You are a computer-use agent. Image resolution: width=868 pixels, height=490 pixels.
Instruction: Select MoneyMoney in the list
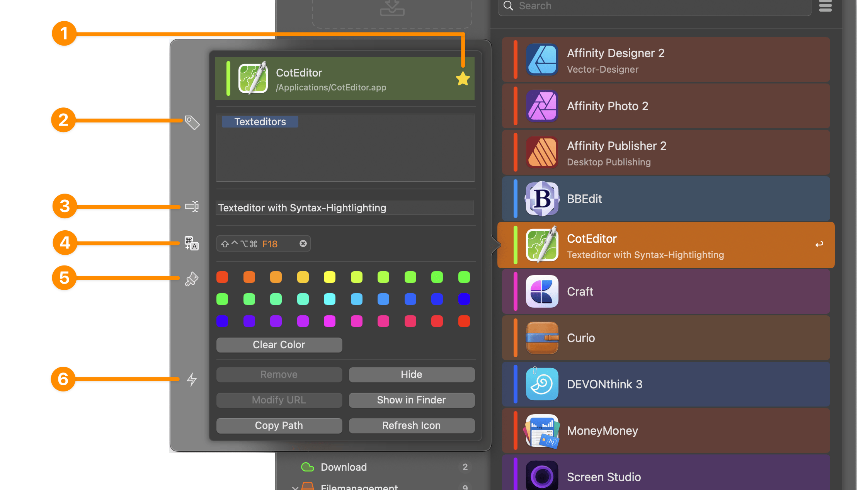(x=666, y=430)
